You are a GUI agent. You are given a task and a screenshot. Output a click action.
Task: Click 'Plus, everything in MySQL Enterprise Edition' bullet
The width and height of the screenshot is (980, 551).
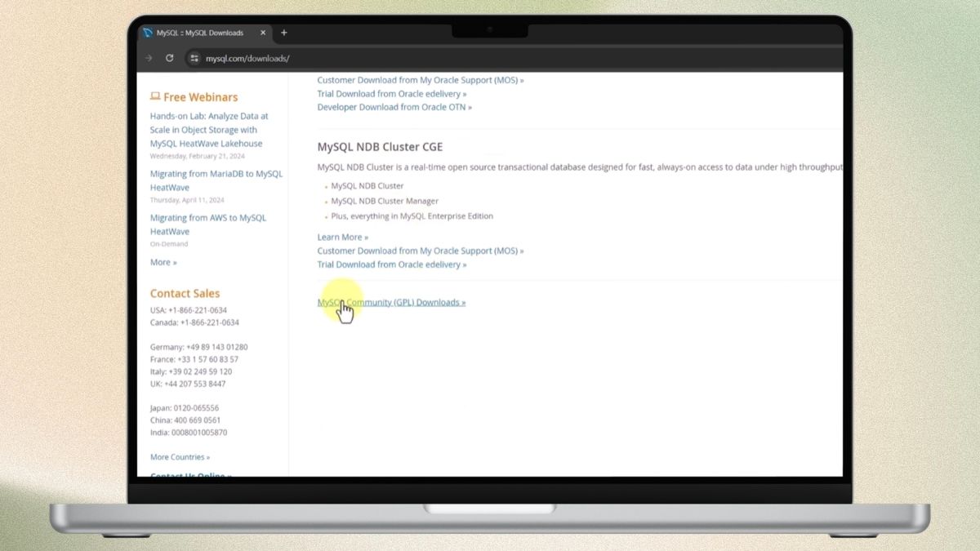[412, 216]
